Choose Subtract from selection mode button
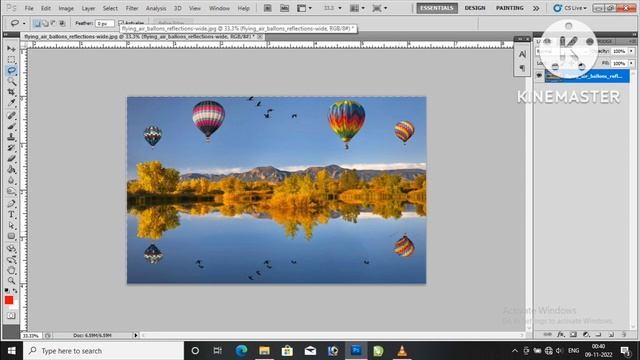 [53, 23]
